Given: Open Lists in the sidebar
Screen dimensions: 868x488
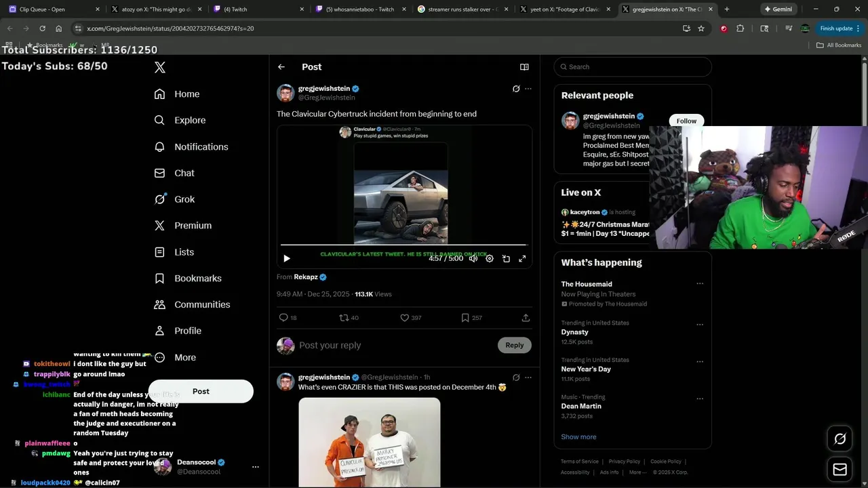Looking at the screenshot, I should coord(174,252).
